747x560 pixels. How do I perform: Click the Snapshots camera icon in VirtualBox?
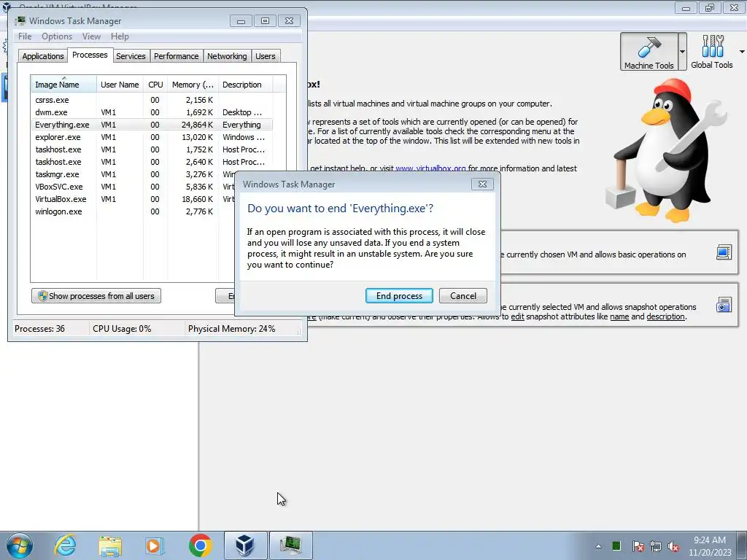click(x=724, y=304)
